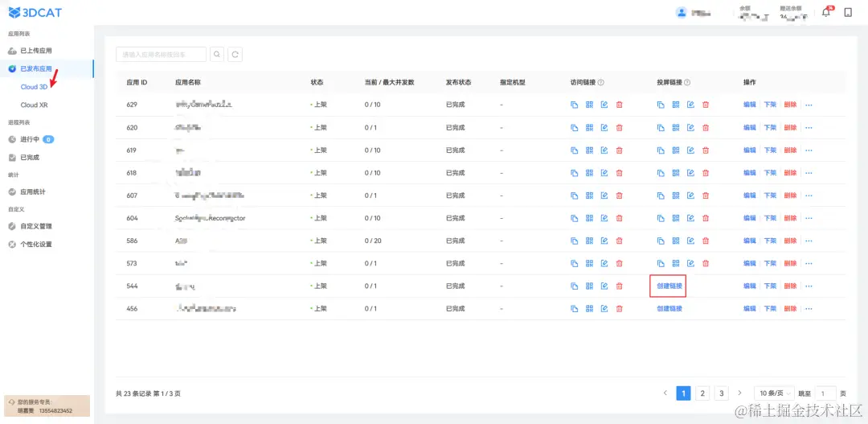Go to page 3 of results
This screenshot has width=868, height=424.
[x=721, y=393]
